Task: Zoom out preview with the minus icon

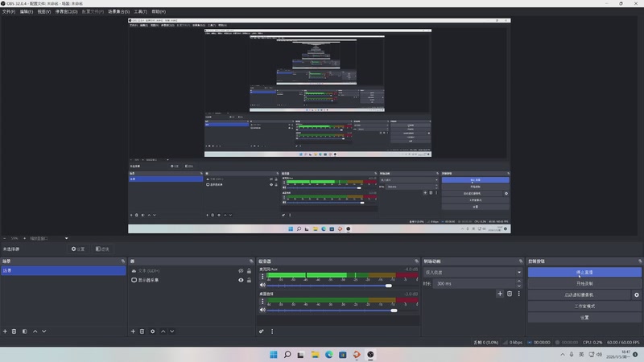Action: click(x=5, y=238)
